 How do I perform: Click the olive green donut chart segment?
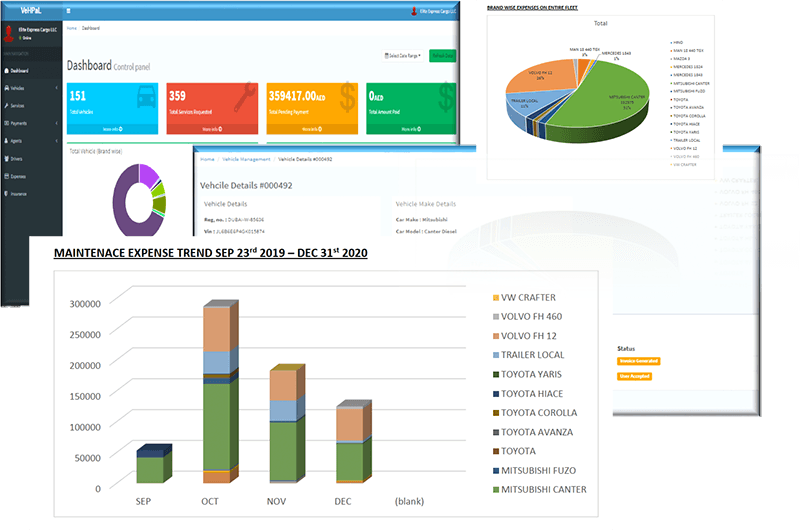click(x=159, y=204)
